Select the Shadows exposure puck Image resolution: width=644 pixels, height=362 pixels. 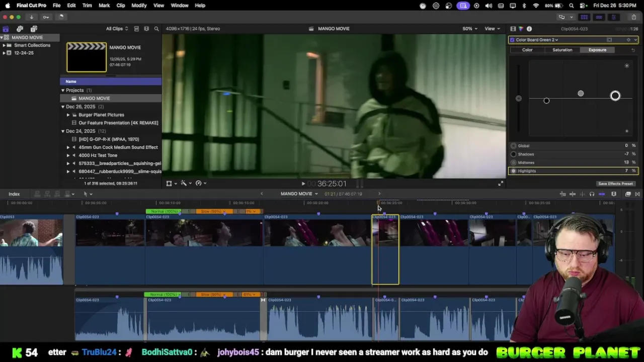click(x=546, y=101)
